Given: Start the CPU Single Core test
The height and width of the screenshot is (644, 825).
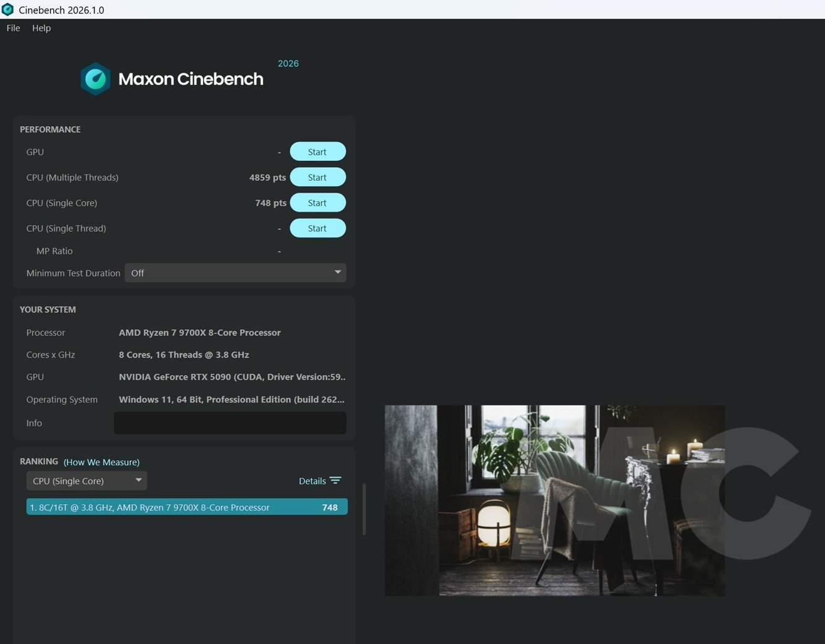Looking at the screenshot, I should point(317,203).
